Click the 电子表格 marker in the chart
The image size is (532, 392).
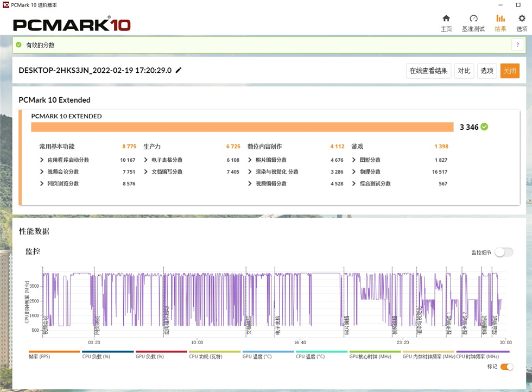tap(277, 325)
